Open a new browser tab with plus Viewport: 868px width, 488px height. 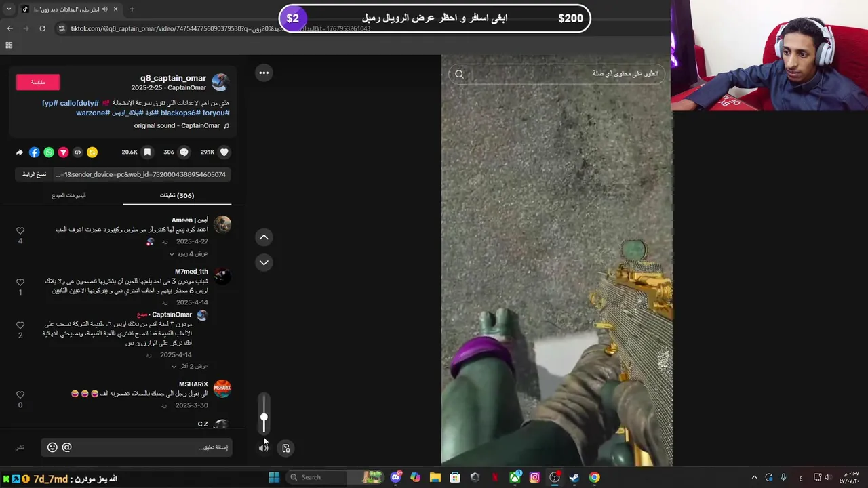pos(132,9)
